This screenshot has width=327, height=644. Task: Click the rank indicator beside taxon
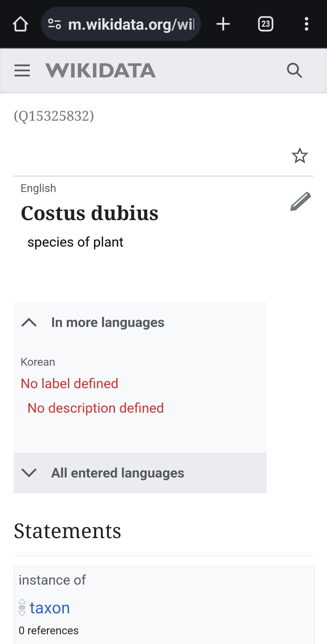22,607
